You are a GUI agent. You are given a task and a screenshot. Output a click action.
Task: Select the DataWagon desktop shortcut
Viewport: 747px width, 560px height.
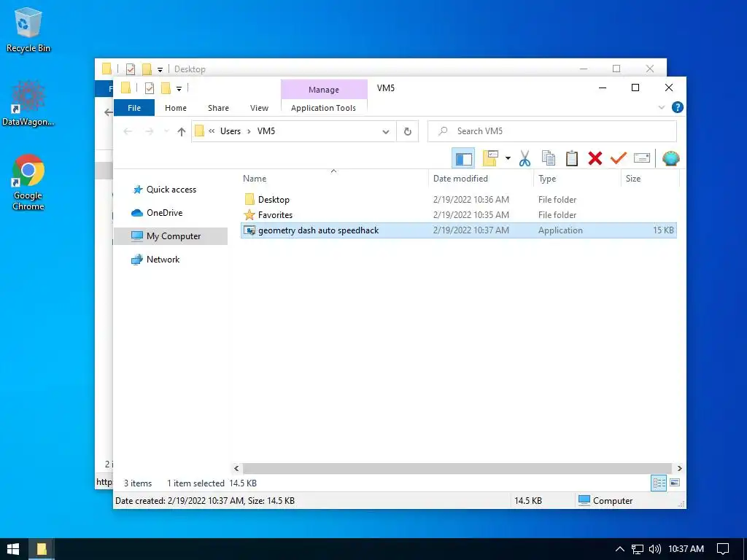28,104
